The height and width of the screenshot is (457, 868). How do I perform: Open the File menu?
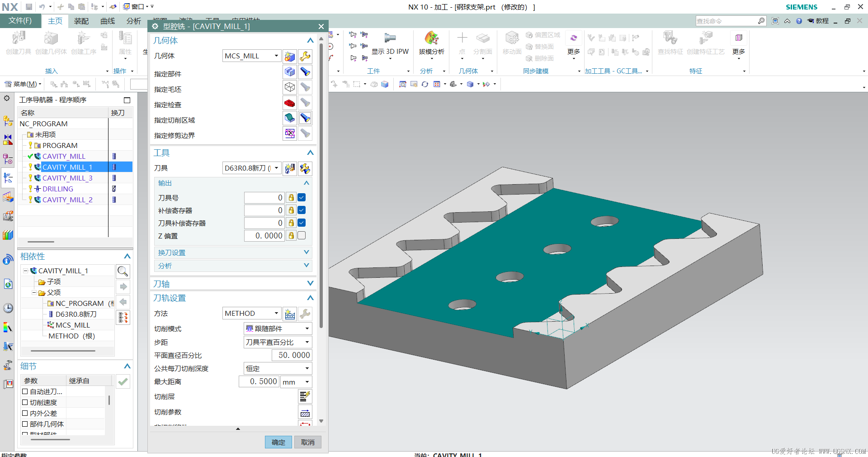point(20,21)
